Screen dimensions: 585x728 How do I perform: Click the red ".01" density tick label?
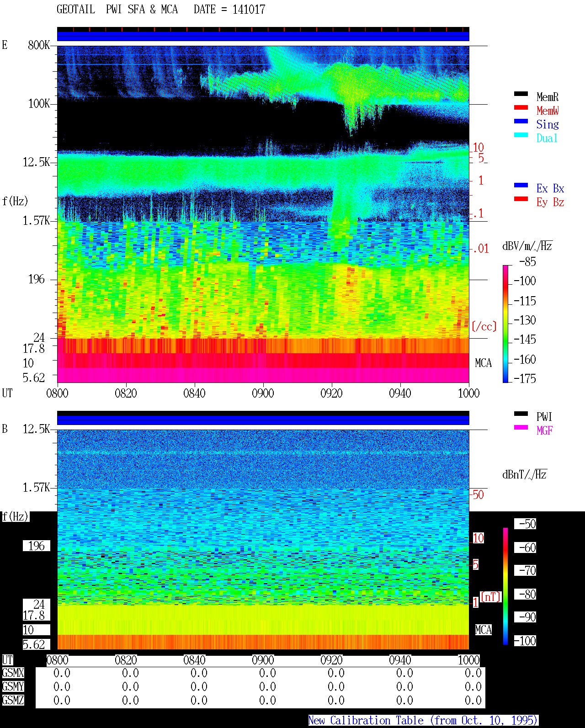(x=480, y=249)
